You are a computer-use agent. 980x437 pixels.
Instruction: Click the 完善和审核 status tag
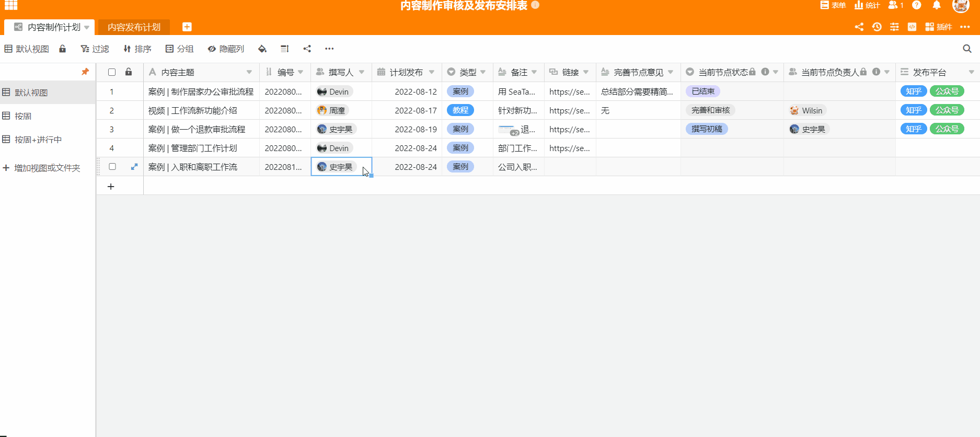(710, 110)
